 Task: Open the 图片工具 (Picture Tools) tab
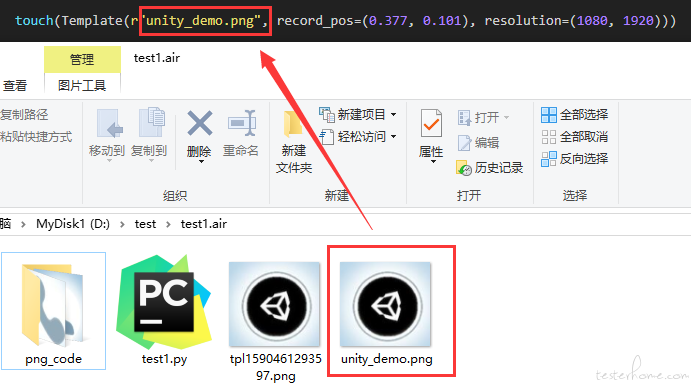(82, 85)
